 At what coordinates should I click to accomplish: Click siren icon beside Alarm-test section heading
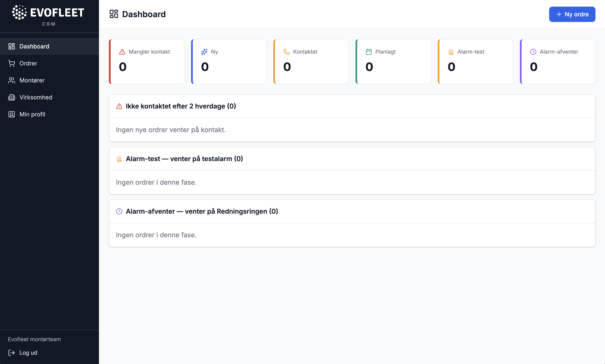click(x=119, y=159)
